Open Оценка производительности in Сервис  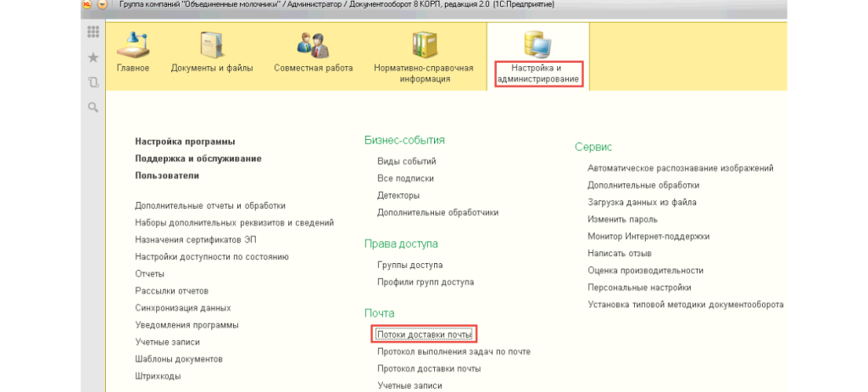coord(645,271)
